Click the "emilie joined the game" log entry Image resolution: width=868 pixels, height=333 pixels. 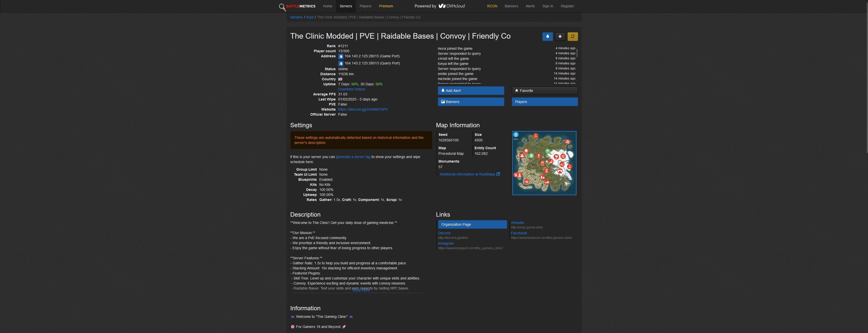(x=456, y=74)
